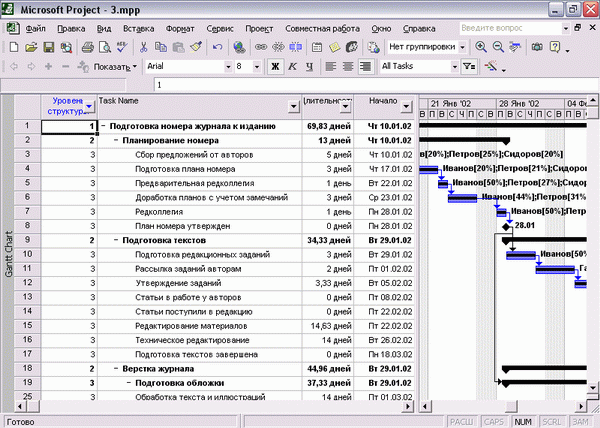Screen dimensions: 600x428
Task: Click the File Search icon
Action: 66,47
